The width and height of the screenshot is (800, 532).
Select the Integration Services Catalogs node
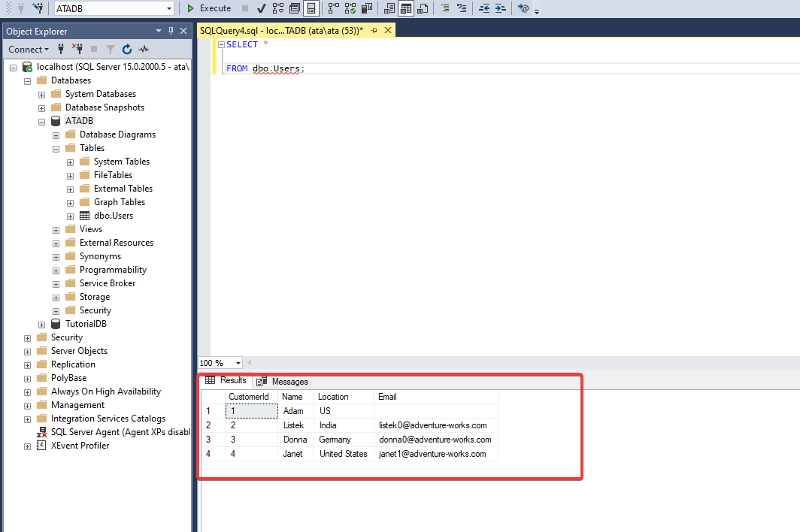108,419
